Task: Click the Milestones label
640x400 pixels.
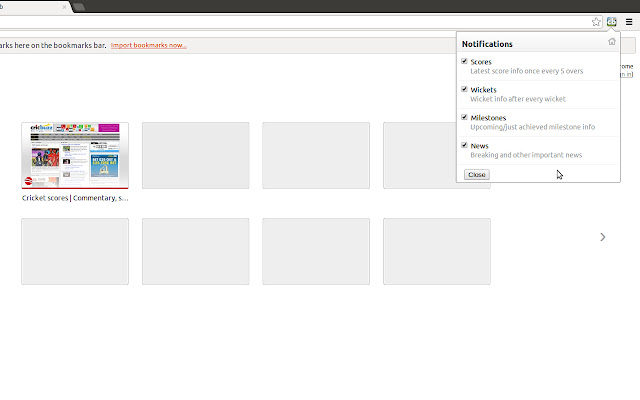Action: coord(488,118)
